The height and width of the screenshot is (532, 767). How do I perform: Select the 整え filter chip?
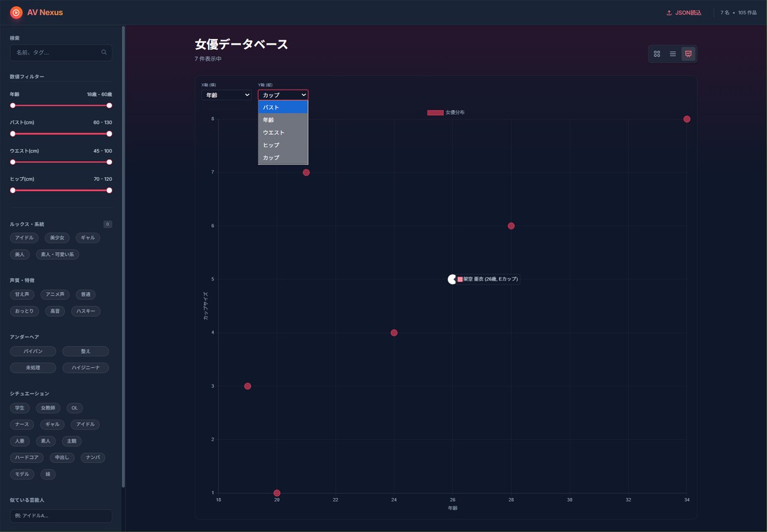pyautogui.click(x=86, y=351)
